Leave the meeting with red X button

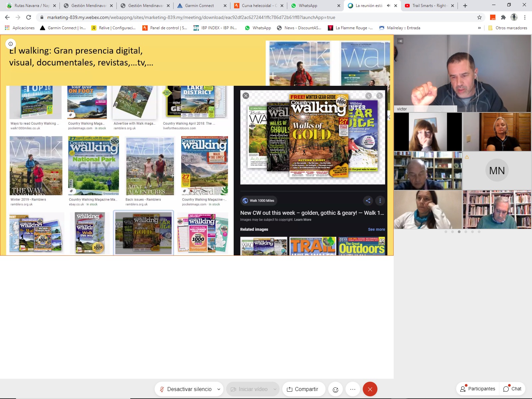click(x=370, y=389)
